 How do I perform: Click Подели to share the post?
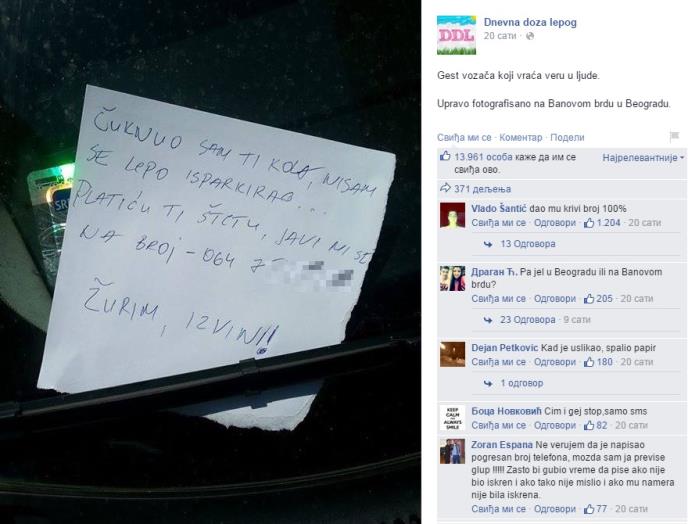click(567, 137)
